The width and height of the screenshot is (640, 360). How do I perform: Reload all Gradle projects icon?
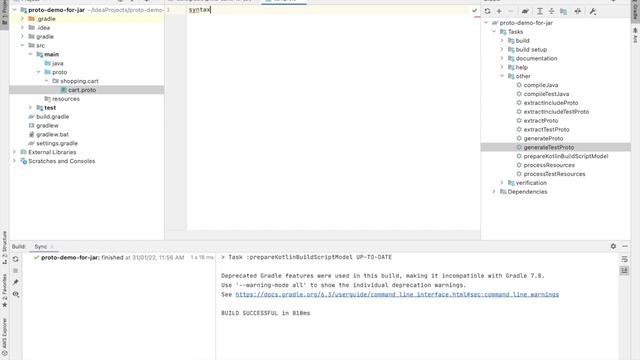[x=487, y=11]
